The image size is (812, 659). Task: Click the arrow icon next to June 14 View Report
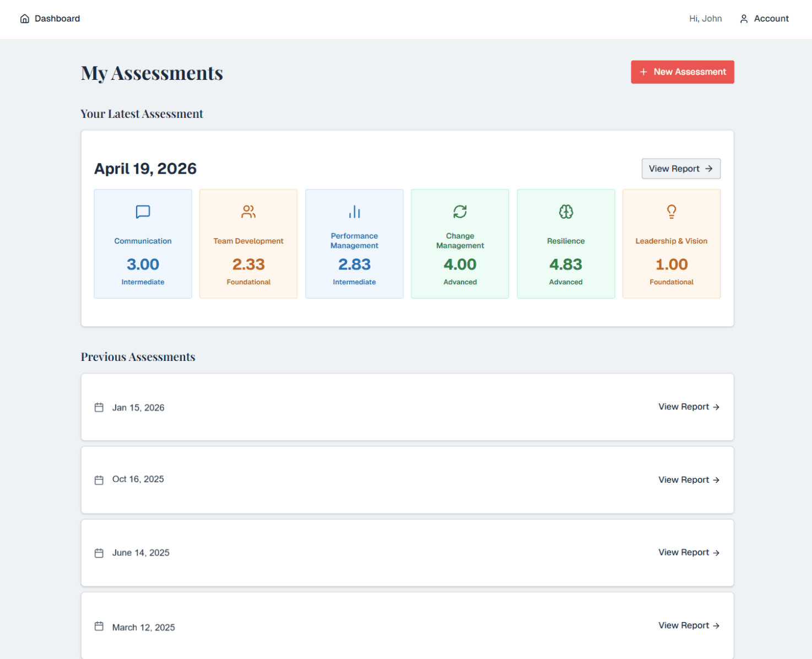click(716, 553)
